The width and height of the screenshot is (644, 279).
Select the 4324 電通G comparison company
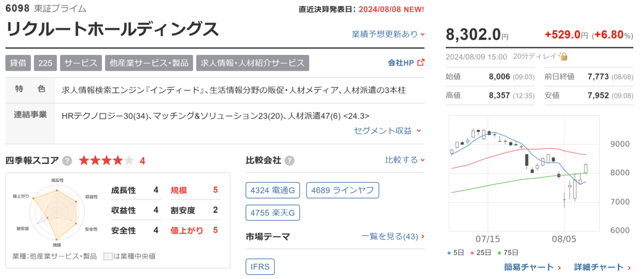point(273,190)
